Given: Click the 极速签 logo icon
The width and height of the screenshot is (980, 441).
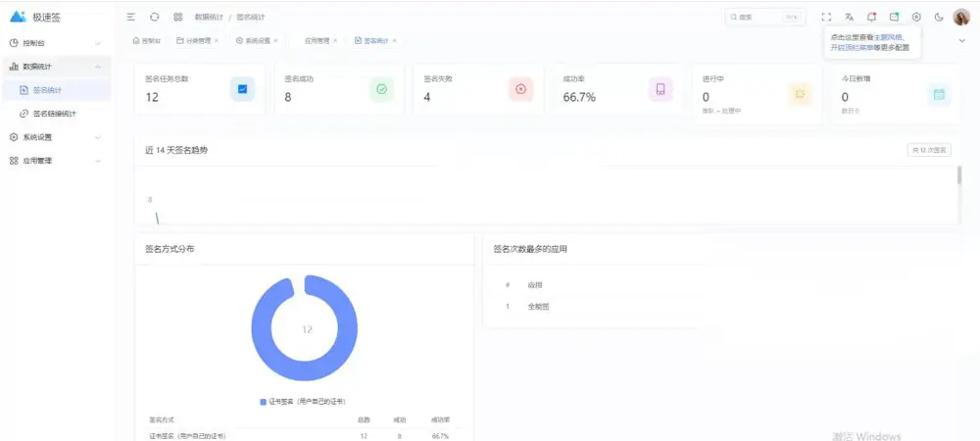Looking at the screenshot, I should tap(18, 17).
